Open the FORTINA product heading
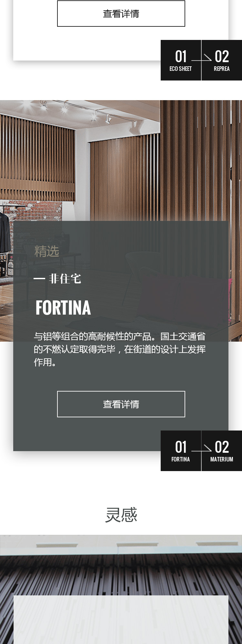 coord(63,308)
